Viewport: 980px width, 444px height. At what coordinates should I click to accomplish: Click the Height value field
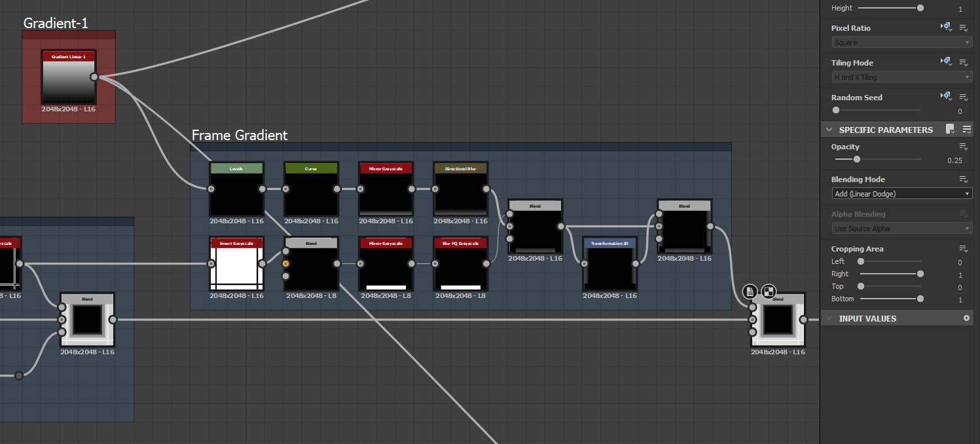coord(960,9)
